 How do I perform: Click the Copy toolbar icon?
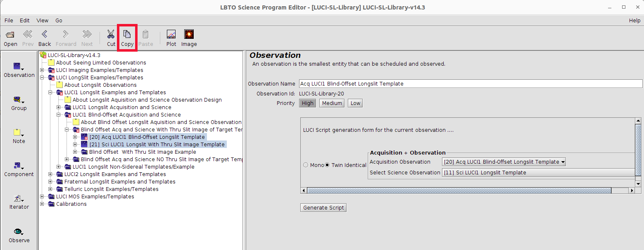(127, 35)
